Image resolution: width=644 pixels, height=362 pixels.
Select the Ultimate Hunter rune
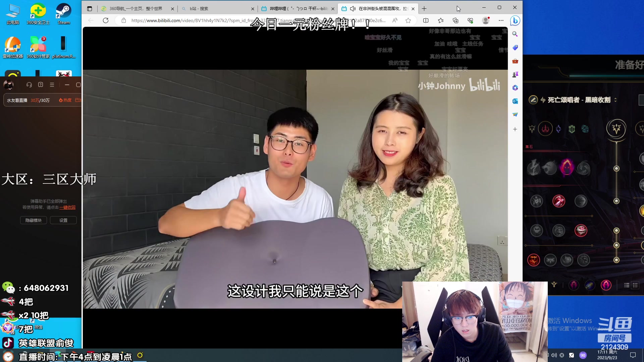pos(584,260)
